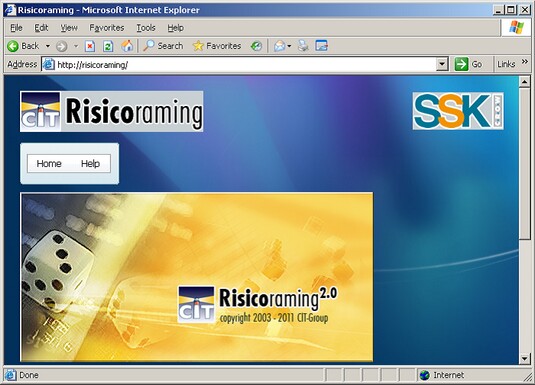Open the Edit menu
Viewport: 535px width, 385px height.
(x=41, y=28)
